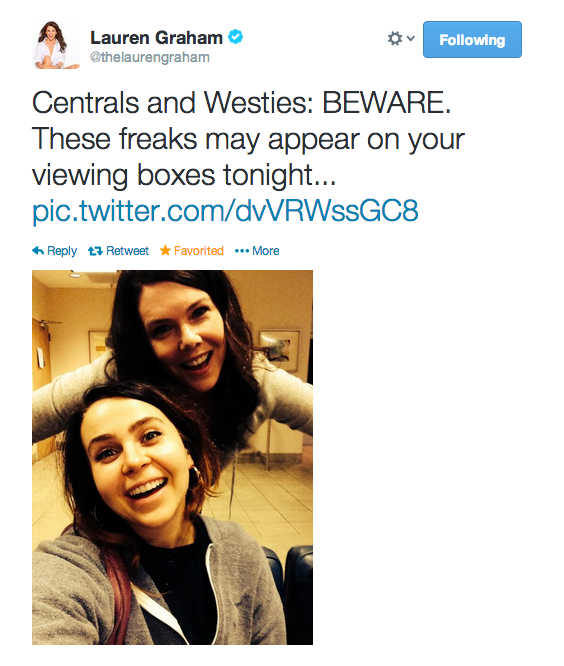Open the profile avatar picture
Screen dimensions: 564x666
(56, 45)
